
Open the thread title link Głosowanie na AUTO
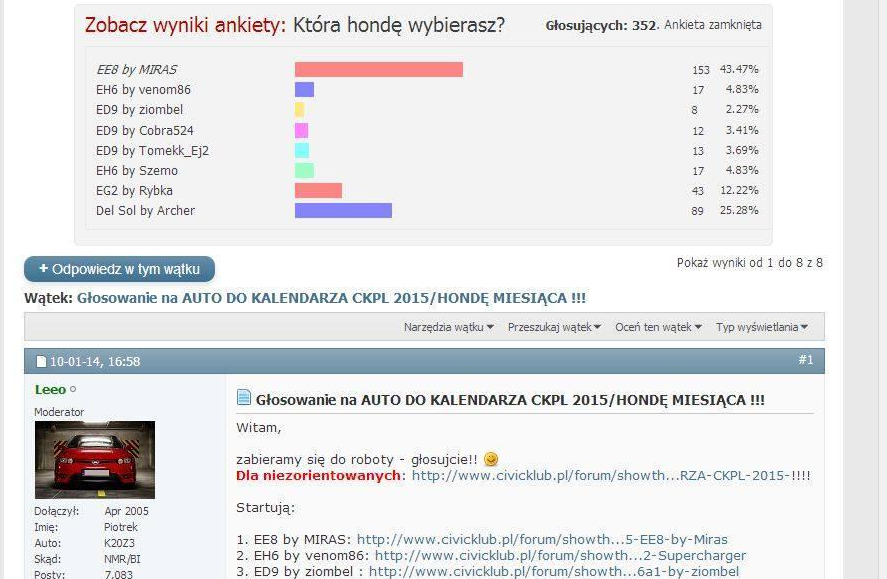click(331, 298)
